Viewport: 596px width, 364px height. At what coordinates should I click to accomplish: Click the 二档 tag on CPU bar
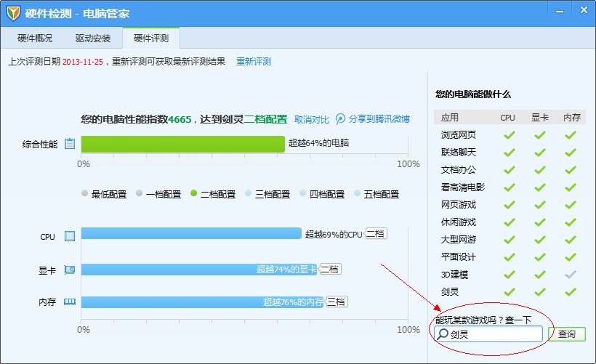[376, 234]
